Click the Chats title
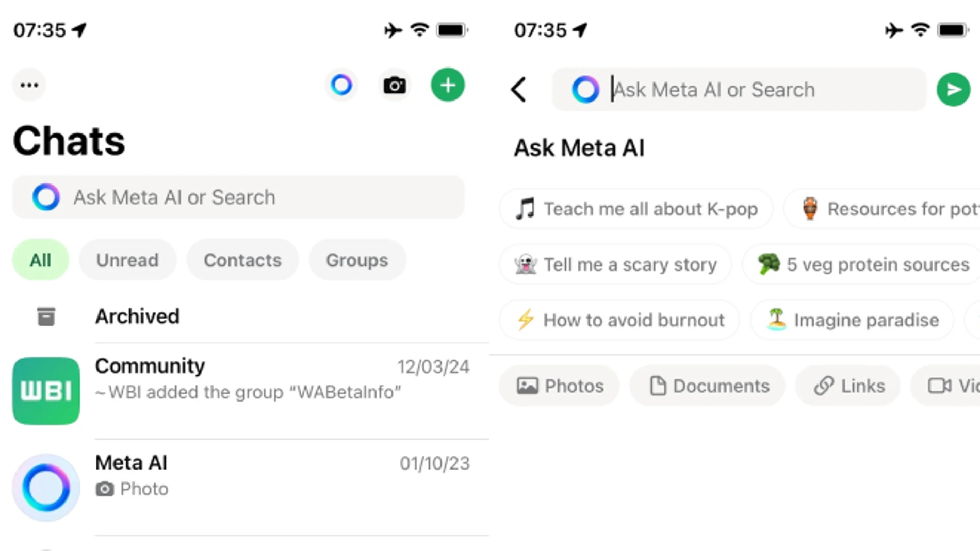Viewport: 980px width, 551px height. 69,141
